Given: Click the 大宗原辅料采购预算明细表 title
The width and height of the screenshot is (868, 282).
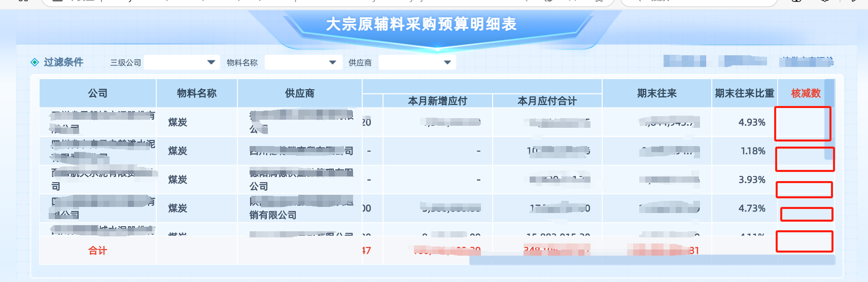Looking at the screenshot, I should pyautogui.click(x=421, y=24).
